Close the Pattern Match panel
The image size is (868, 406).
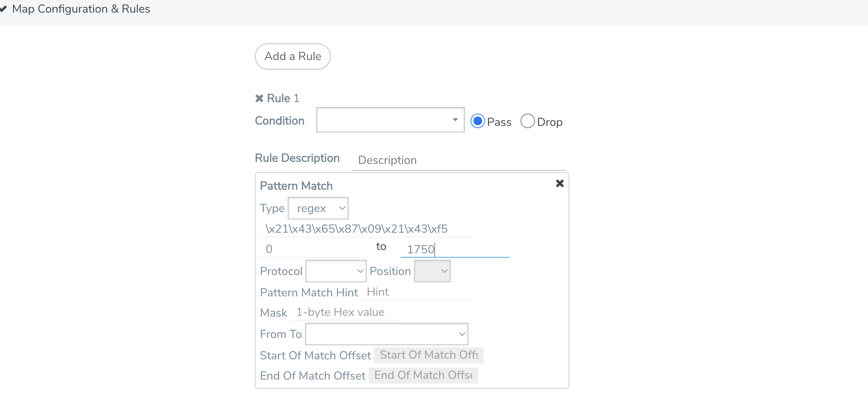tap(560, 183)
